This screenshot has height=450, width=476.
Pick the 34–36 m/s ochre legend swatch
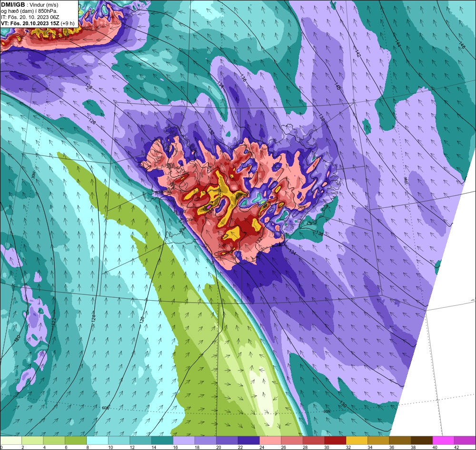pos(378,440)
